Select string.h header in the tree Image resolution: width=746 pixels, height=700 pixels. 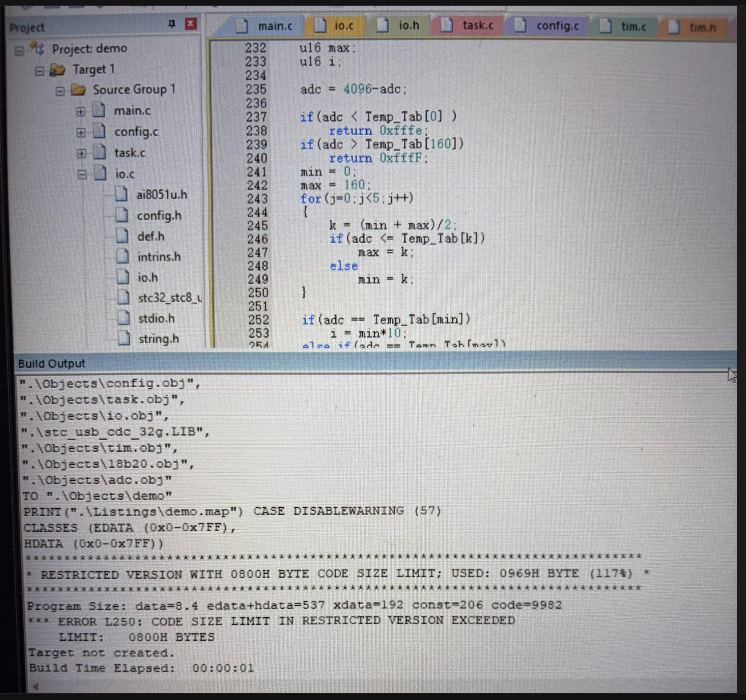point(159,339)
